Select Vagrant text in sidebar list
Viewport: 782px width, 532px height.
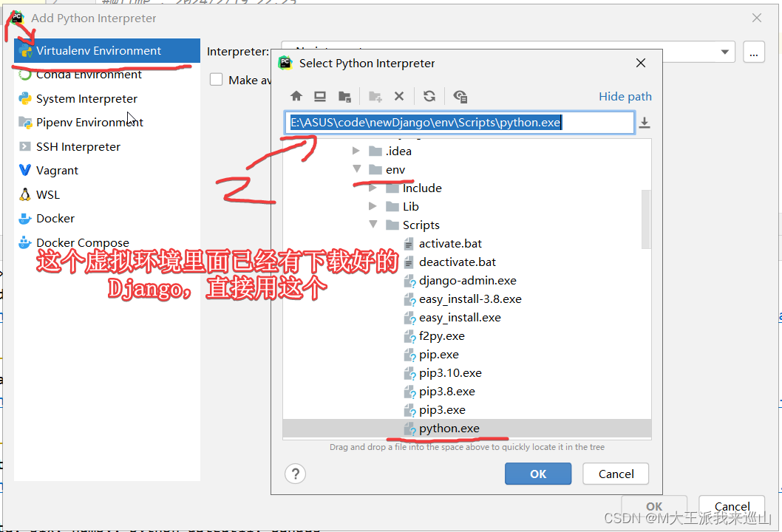[57, 171]
